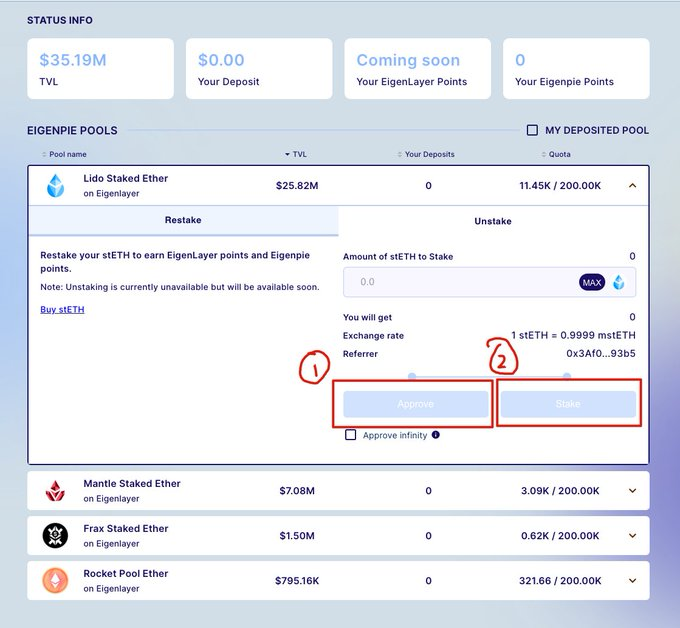The image size is (680, 628).
Task: Click the Frax Staked Ether pool name
Action: coord(126,529)
